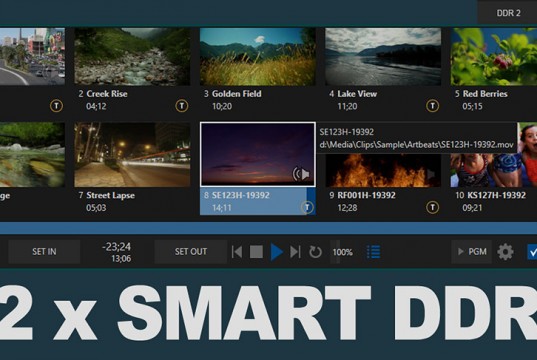The height and width of the screenshot is (360, 537).
Task: Click transition icon on selected SE123H-19392 clip
Action: click(x=307, y=207)
